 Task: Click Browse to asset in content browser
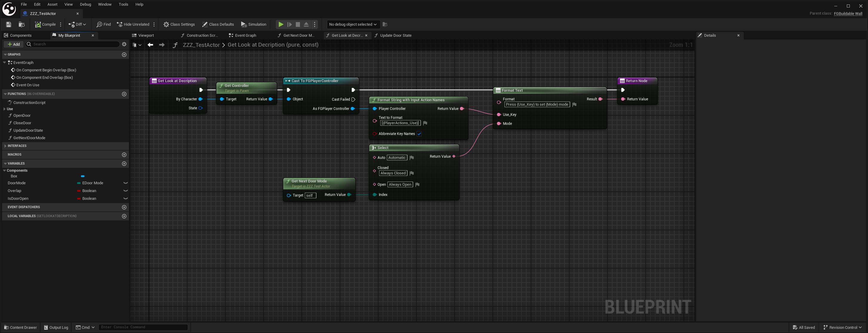point(21,24)
